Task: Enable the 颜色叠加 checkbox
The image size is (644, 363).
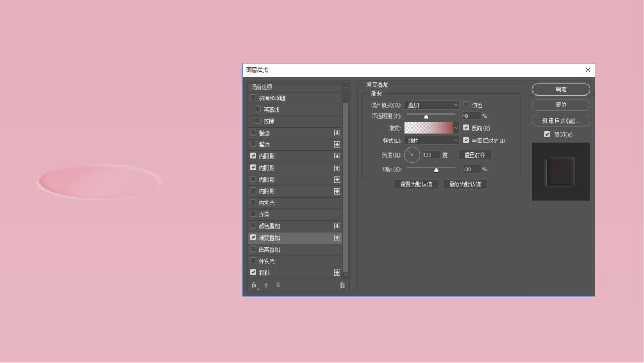Action: [x=253, y=226]
